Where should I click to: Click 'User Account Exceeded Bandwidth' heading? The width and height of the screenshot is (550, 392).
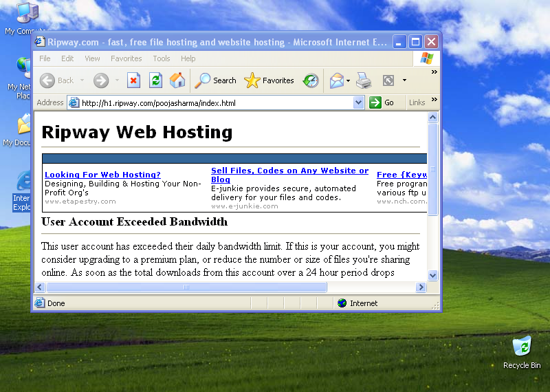[135, 222]
